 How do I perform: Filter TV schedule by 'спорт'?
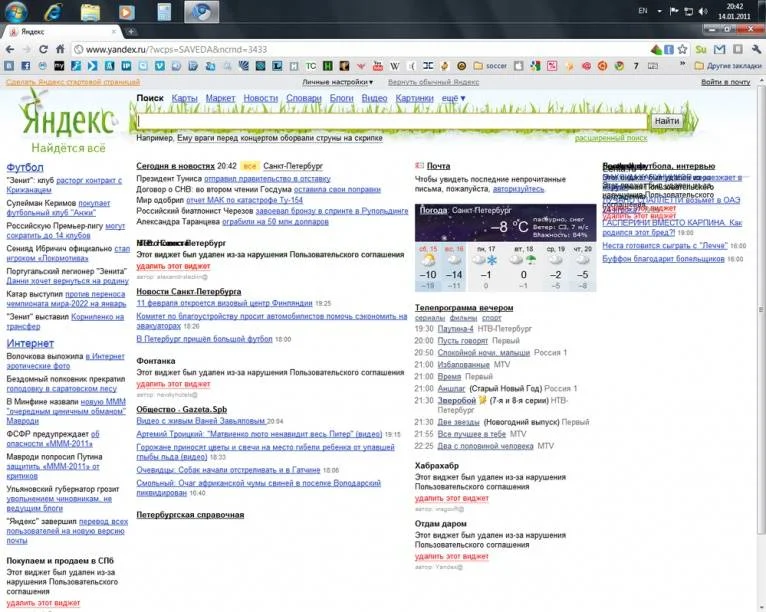(491, 318)
